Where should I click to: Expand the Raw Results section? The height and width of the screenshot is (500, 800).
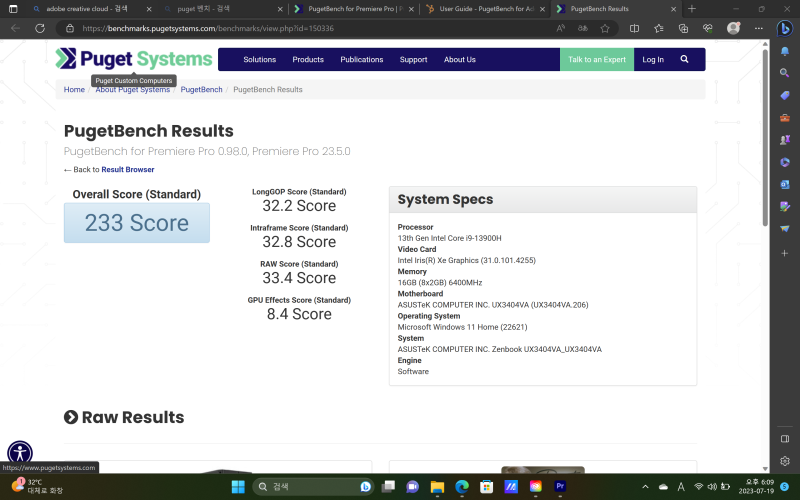[x=124, y=417]
